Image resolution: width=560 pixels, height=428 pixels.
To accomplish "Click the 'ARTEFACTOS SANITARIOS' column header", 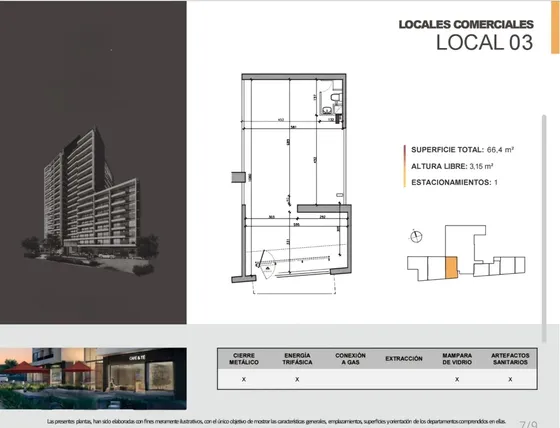I will tap(510, 359).
